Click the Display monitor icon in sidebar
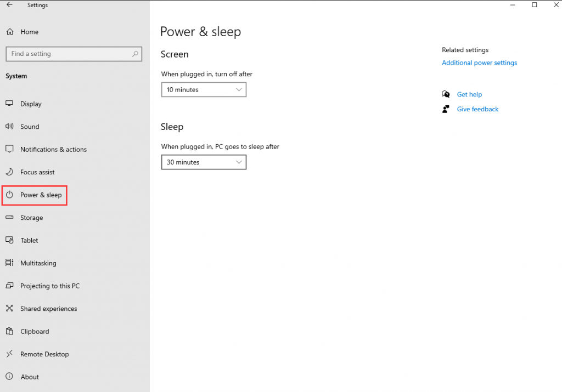The width and height of the screenshot is (562, 392). [9, 104]
